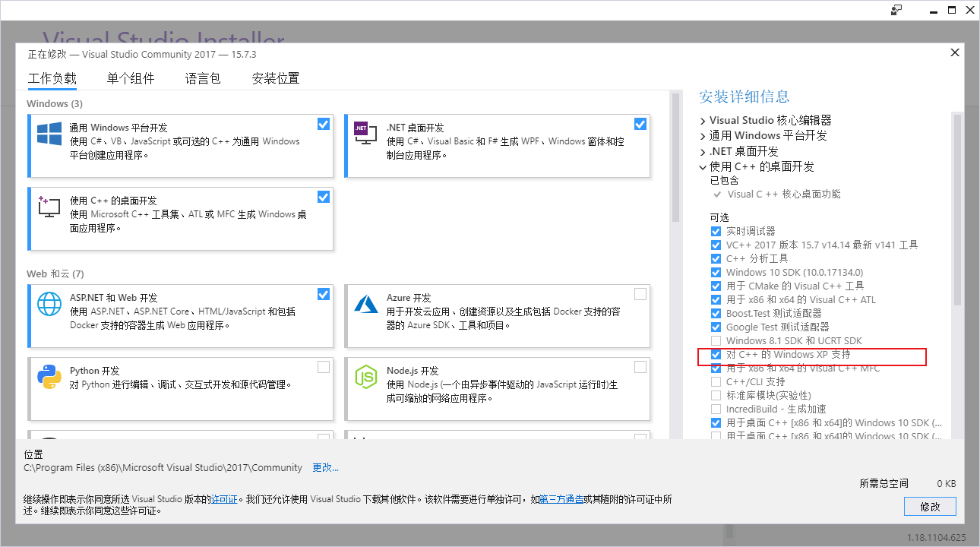Toggle the VC++ 2017 v141 工具 checkbox
The height and width of the screenshot is (547, 980).
(716, 245)
